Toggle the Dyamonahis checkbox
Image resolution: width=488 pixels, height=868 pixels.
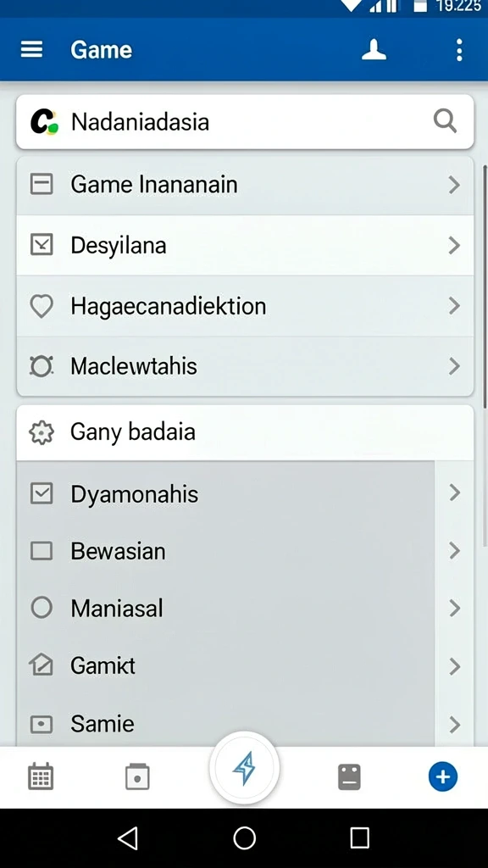[42, 493]
